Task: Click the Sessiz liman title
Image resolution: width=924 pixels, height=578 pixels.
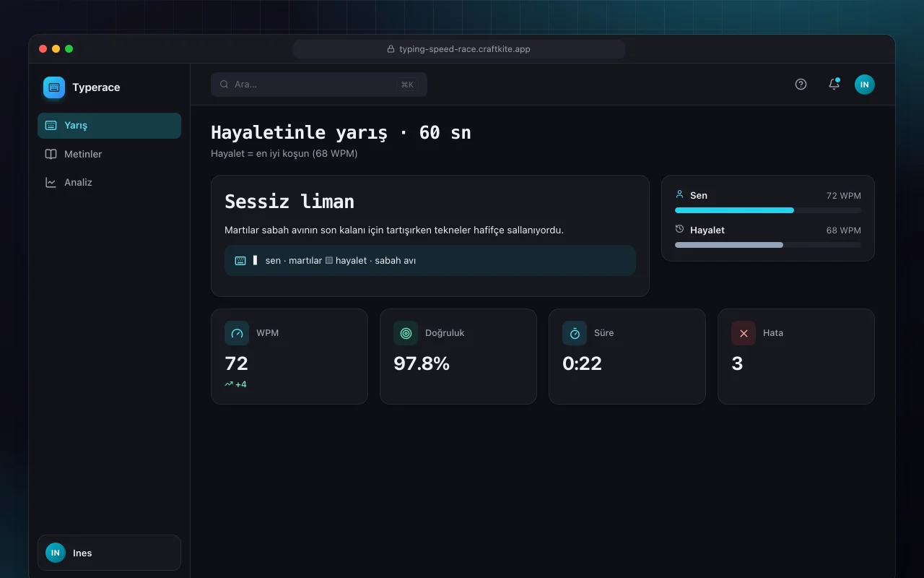Action: tap(289, 202)
